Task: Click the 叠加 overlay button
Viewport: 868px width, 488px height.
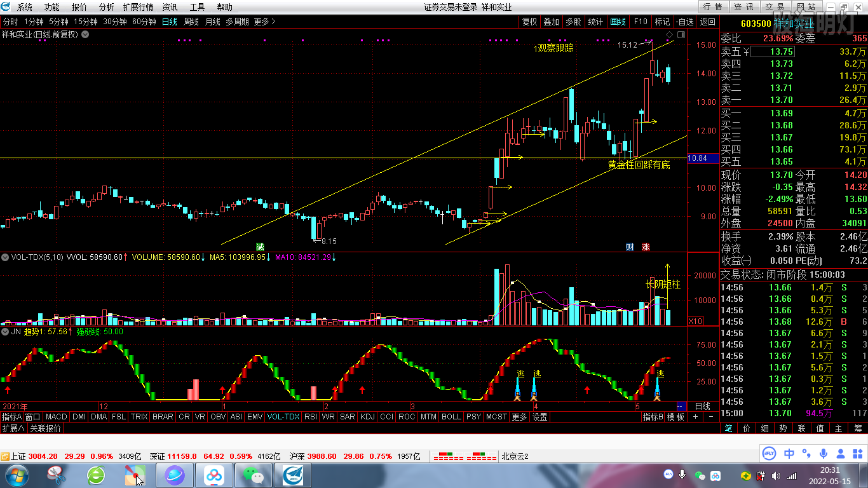Action: point(551,22)
